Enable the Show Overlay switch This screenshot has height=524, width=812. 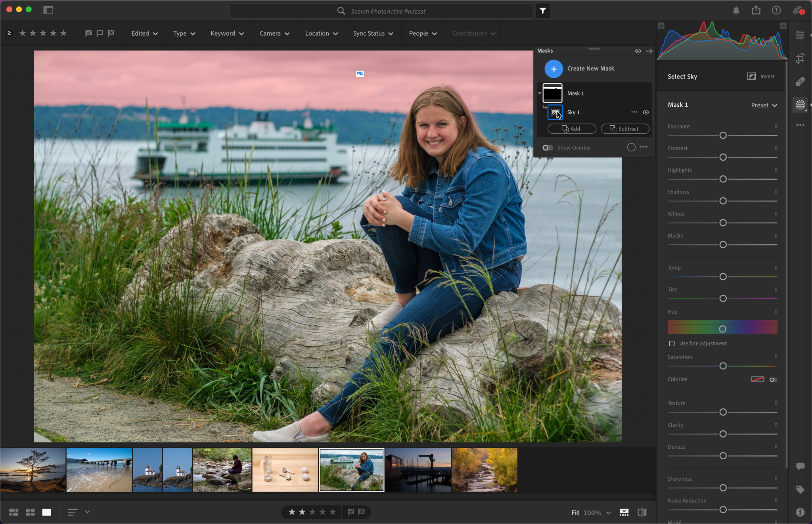(x=548, y=148)
